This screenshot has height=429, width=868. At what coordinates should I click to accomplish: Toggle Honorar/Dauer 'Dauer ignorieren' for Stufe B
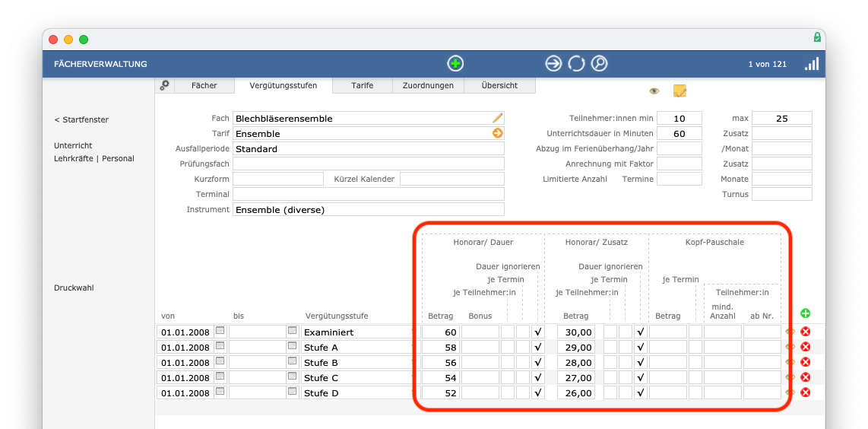537,362
